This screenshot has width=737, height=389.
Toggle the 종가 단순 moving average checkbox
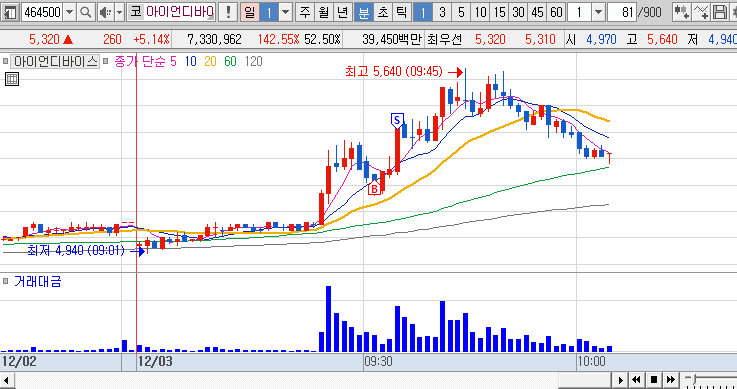point(105,61)
